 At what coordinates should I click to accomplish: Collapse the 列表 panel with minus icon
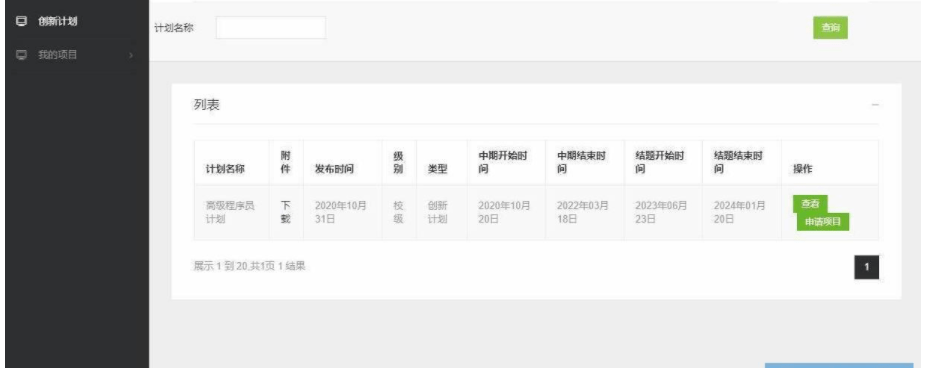pyautogui.click(x=875, y=105)
